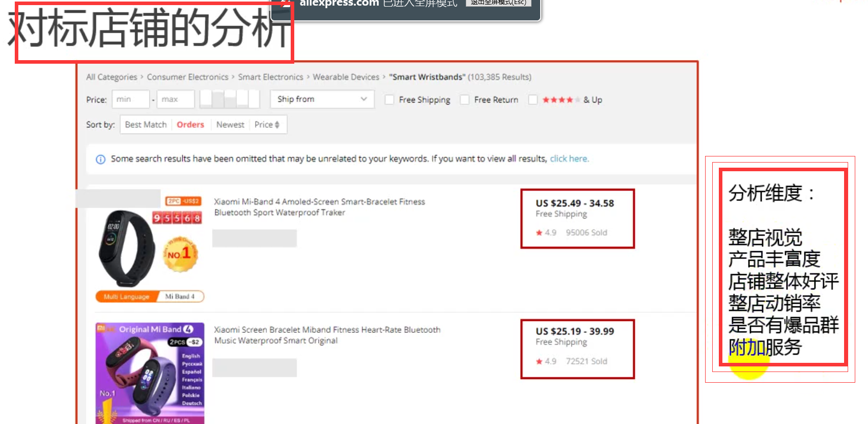
Task: Click the heading 分析维度：
Action: pyautogui.click(x=771, y=194)
